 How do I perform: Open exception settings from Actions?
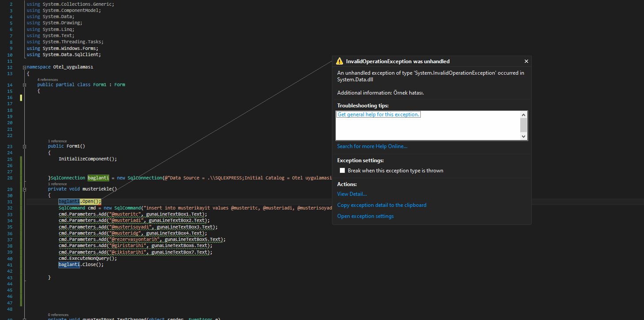click(365, 216)
